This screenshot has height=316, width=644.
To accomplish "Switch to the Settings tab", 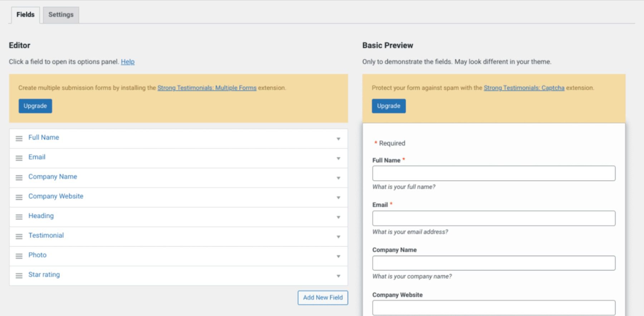I will [x=61, y=15].
